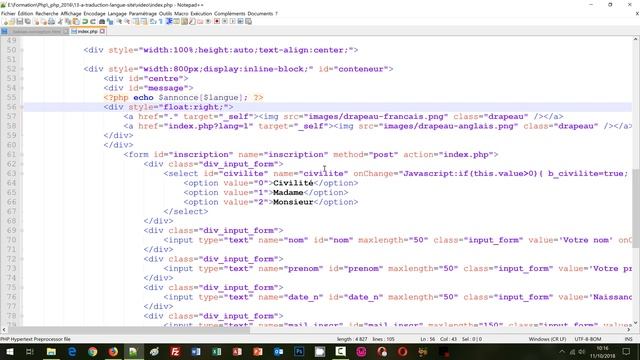The width and height of the screenshot is (640, 360).
Task: Close the index.php tab
Action: tap(102, 31)
